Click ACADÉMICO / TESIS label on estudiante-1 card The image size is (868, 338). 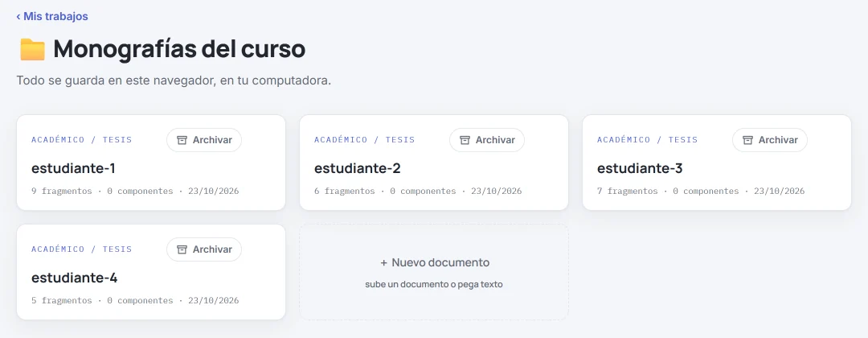point(82,140)
